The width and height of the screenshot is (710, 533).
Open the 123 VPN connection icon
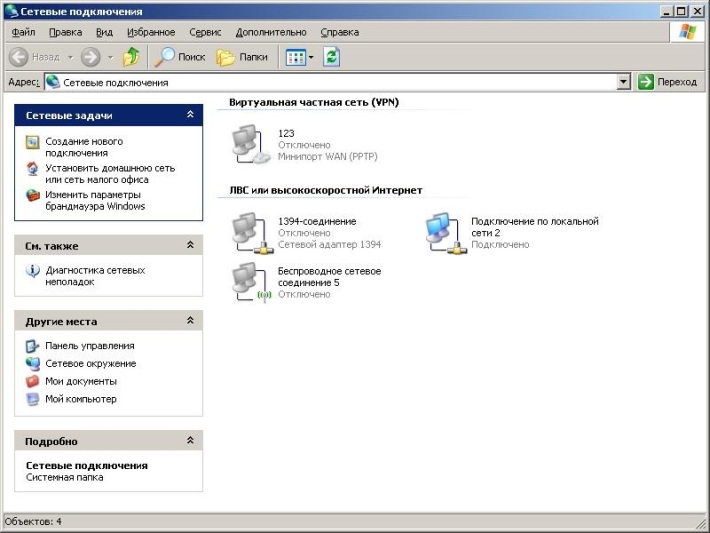251,144
